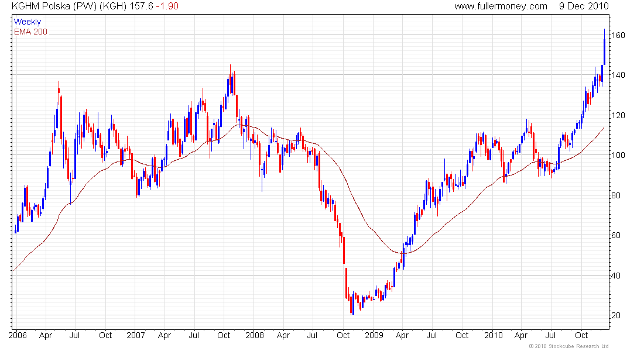
Task: Click the 2007 year label on time axis
Action: [x=136, y=335]
